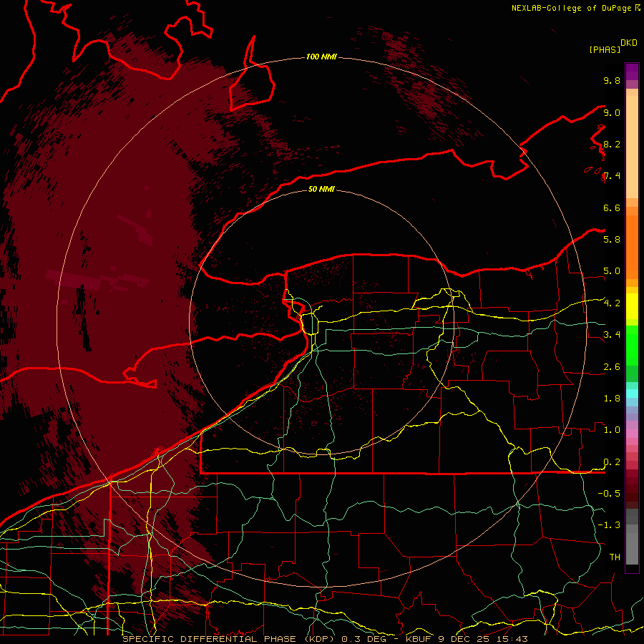Click the 3.4 value on color scale
The image size is (644, 644).
tap(612, 334)
